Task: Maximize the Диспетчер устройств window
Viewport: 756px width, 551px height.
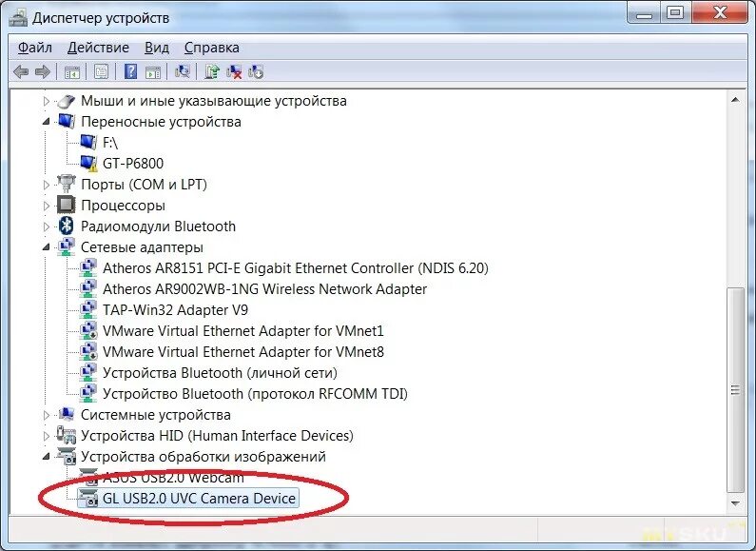Action: tap(675, 13)
